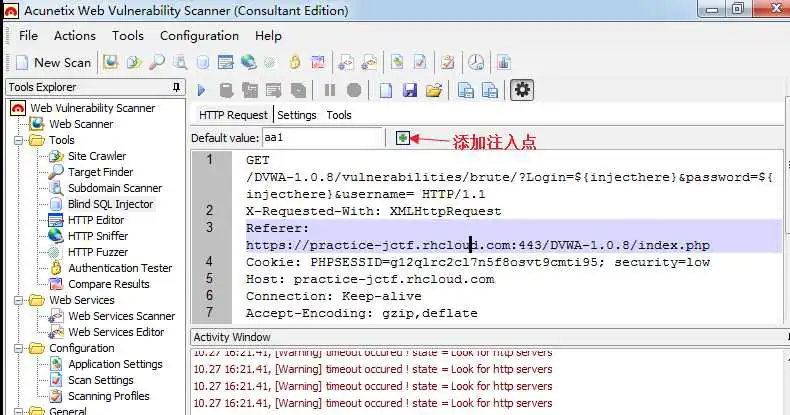
Task: Select Site Crawler in the tree
Action: click(x=97, y=156)
